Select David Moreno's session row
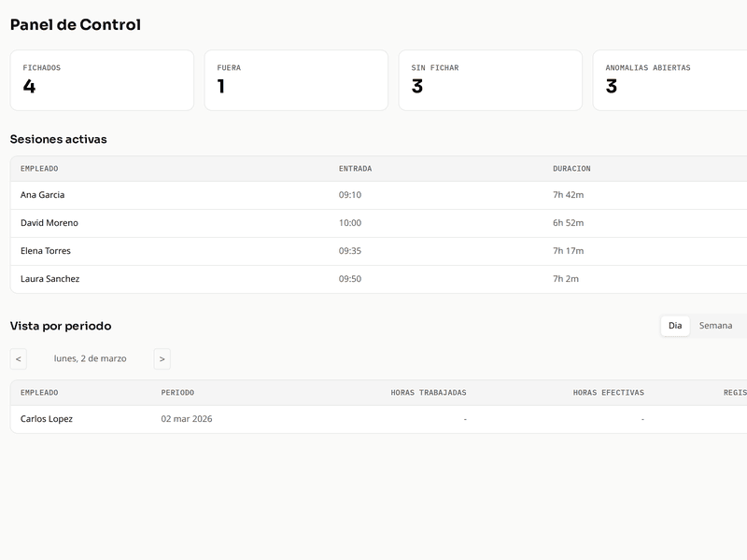 pyautogui.click(x=280, y=223)
